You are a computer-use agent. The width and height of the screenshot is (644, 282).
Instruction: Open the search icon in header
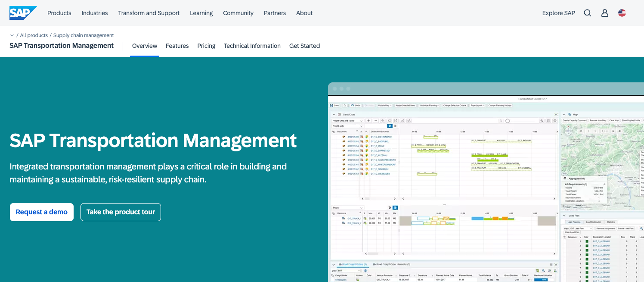[x=588, y=13]
